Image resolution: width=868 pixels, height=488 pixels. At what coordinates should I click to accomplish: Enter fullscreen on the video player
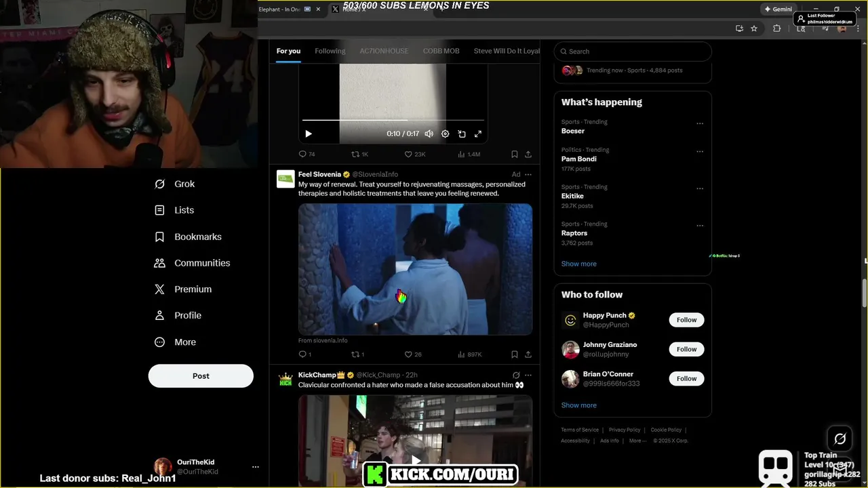tap(478, 134)
